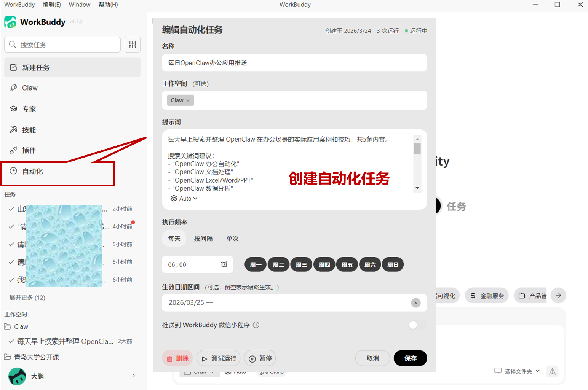The image size is (588, 390).
Task: Expand more tasks with 展开更多 (12)
Action: pyautogui.click(x=27, y=298)
